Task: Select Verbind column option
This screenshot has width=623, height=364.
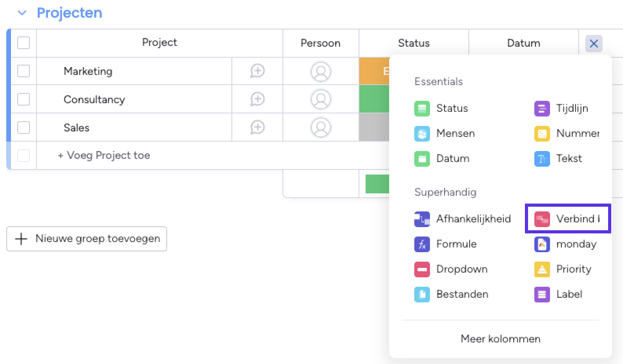Action: tap(567, 219)
